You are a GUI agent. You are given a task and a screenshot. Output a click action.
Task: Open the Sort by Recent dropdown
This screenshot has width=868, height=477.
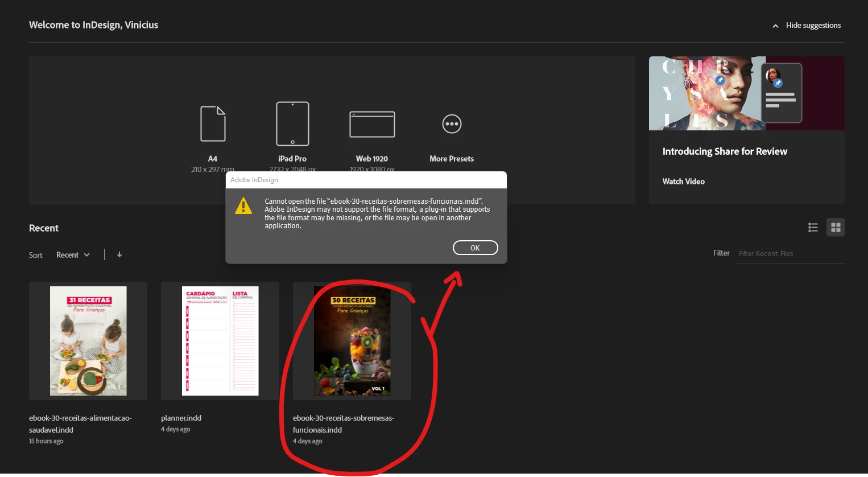[x=73, y=254]
